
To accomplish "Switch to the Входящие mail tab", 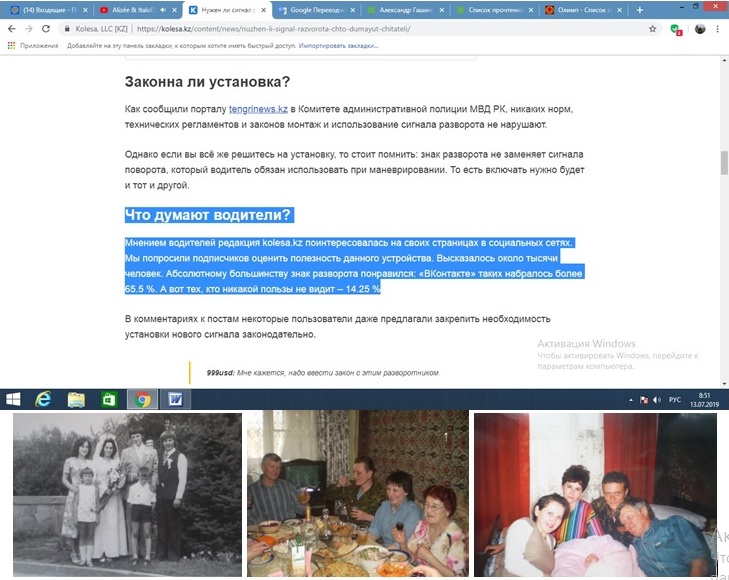I will 49,10.
